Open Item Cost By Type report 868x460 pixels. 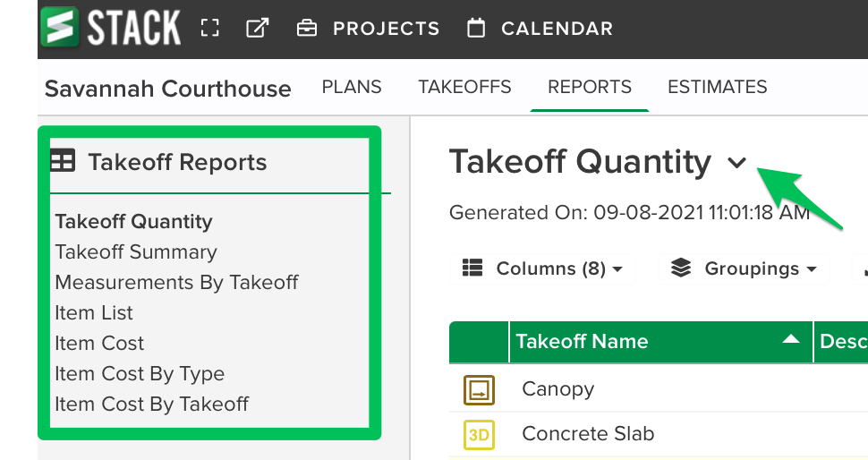[x=140, y=374]
